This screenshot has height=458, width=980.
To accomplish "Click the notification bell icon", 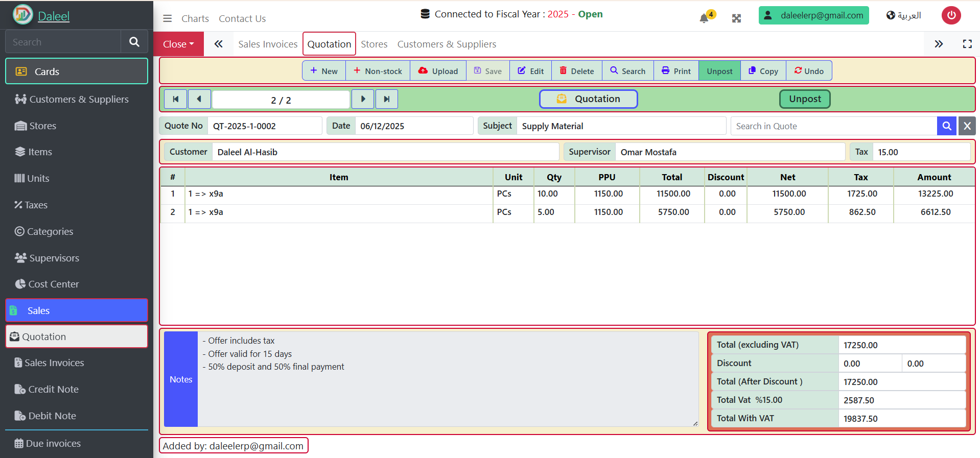I will coord(705,18).
